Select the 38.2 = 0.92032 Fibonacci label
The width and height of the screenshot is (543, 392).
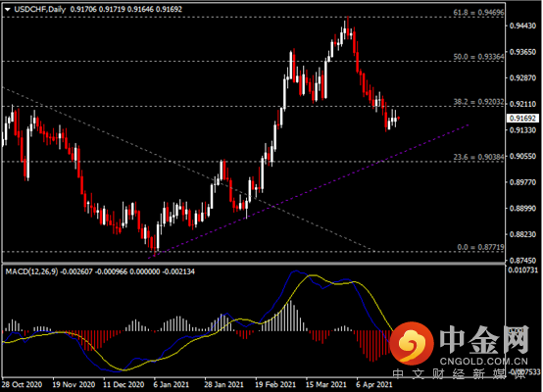pos(478,102)
